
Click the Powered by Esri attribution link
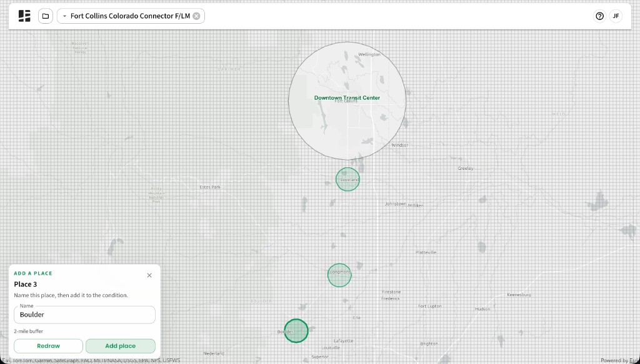coord(619,361)
